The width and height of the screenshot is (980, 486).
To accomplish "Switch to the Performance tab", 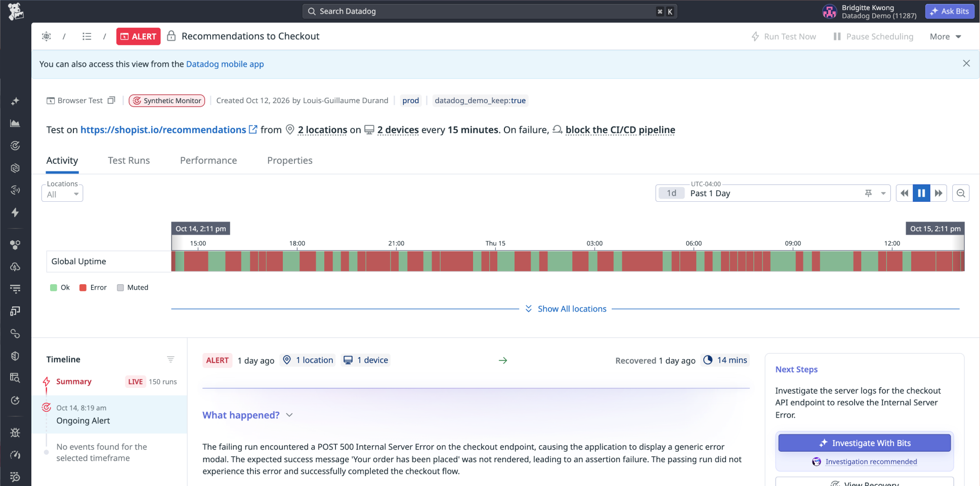I will (208, 160).
